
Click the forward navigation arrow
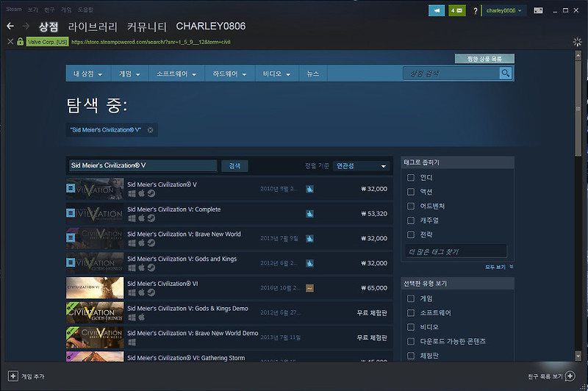coord(26,26)
